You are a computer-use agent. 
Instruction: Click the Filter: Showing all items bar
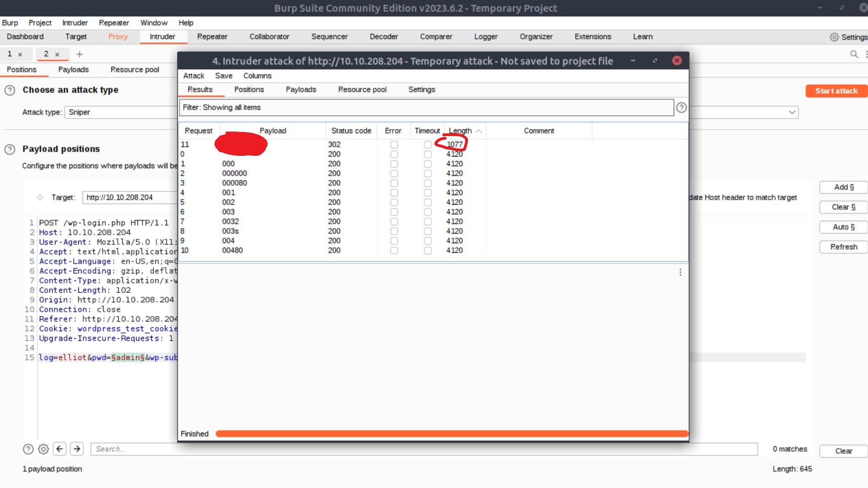click(x=426, y=108)
